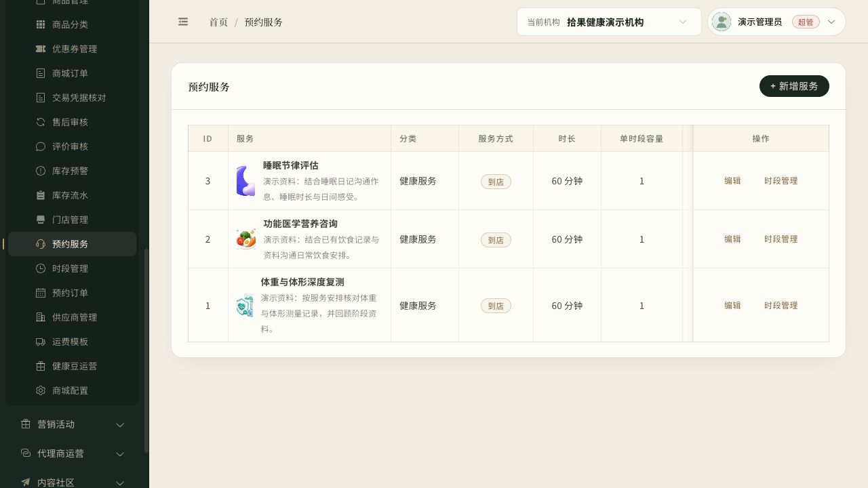Image resolution: width=868 pixels, height=488 pixels.
Task: Open the user menu chevron beside 超管
Action: pyautogui.click(x=831, y=22)
